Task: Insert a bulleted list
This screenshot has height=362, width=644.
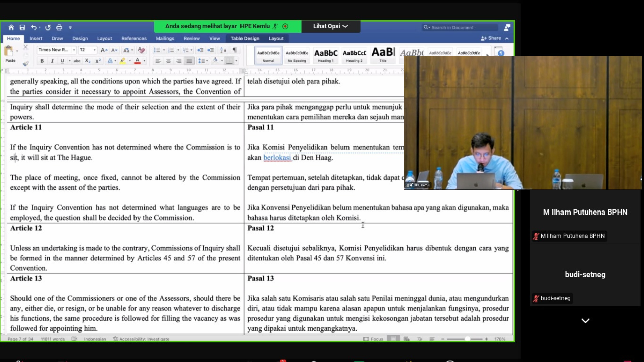Action: [157, 50]
